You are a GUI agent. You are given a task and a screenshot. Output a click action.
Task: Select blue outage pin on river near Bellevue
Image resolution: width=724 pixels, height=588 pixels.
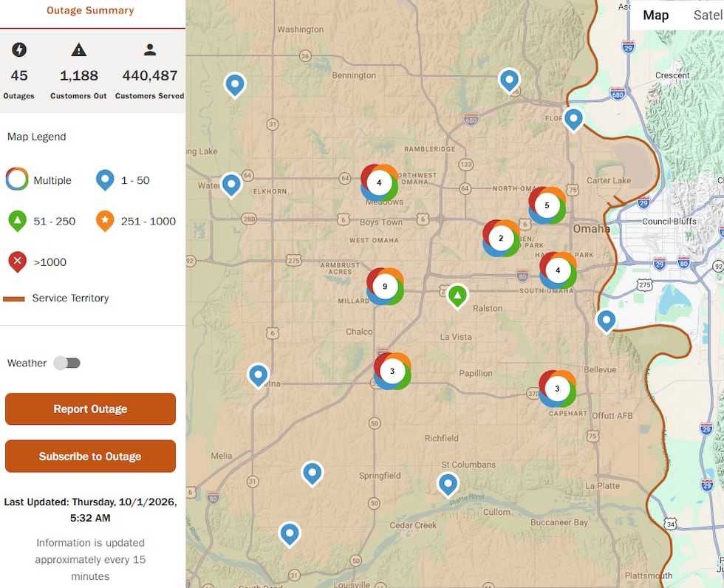click(607, 321)
